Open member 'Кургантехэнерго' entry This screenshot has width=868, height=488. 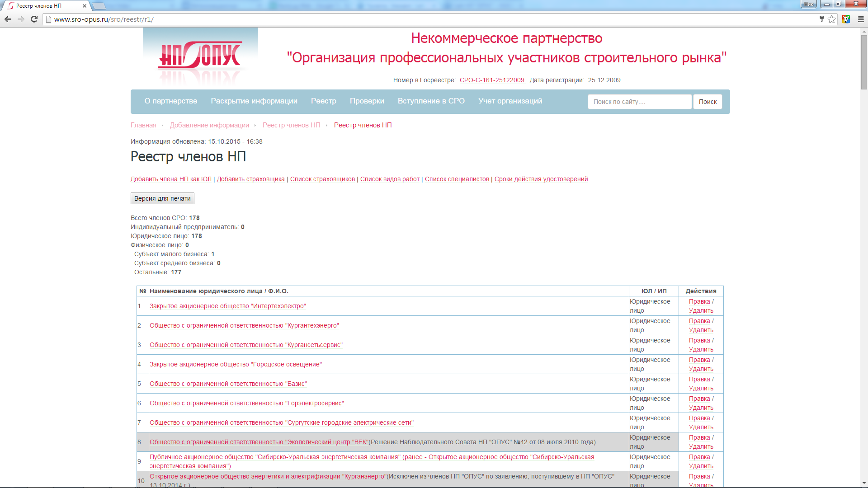coord(244,326)
